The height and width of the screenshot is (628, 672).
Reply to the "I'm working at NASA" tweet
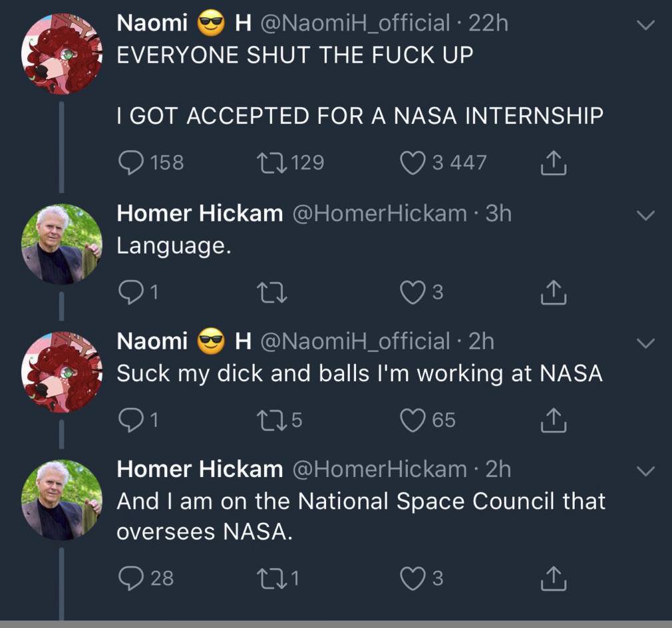129,420
